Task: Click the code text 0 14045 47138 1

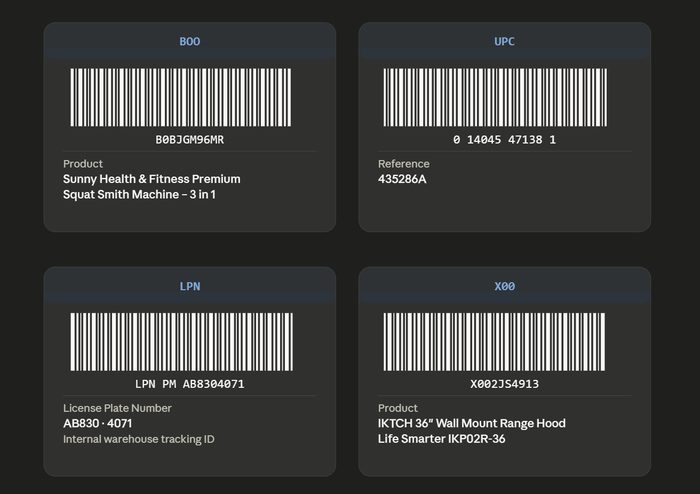Action: tap(504, 140)
